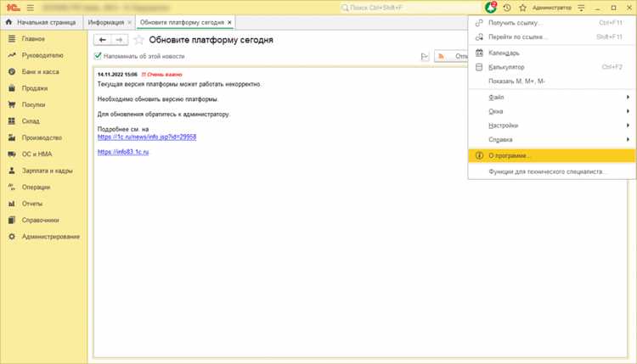Screen dimensions: 637x364
Task: Add news to favorites star icon
Action: (x=139, y=40)
